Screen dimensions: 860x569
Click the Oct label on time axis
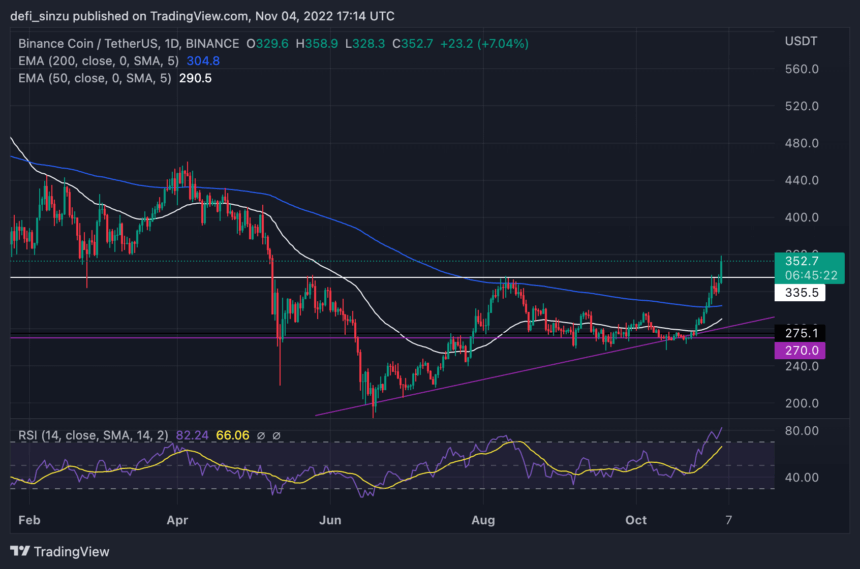point(636,520)
